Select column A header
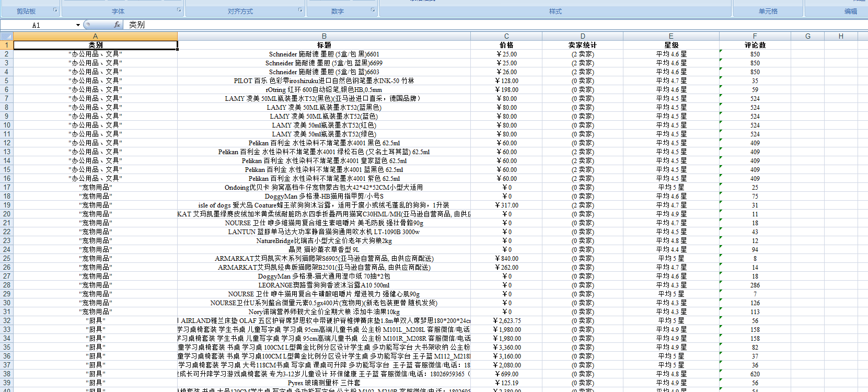The width and height of the screenshot is (868, 392). [x=95, y=36]
